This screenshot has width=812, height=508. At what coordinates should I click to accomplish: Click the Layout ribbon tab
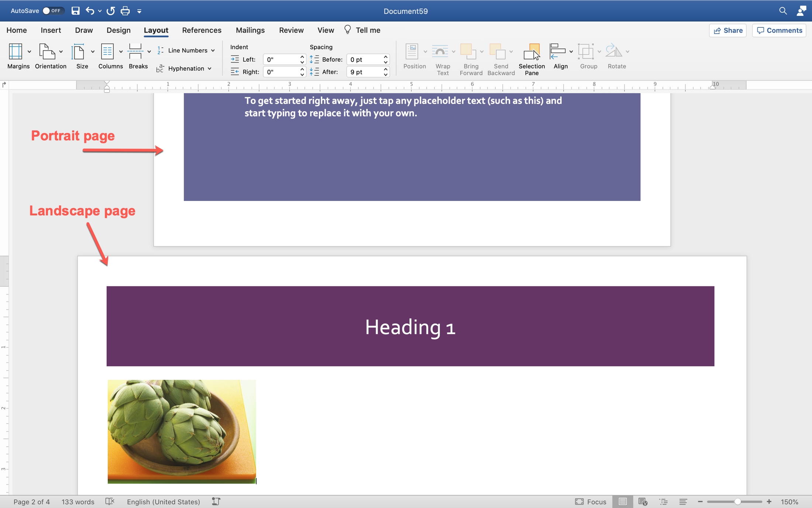pyautogui.click(x=156, y=30)
